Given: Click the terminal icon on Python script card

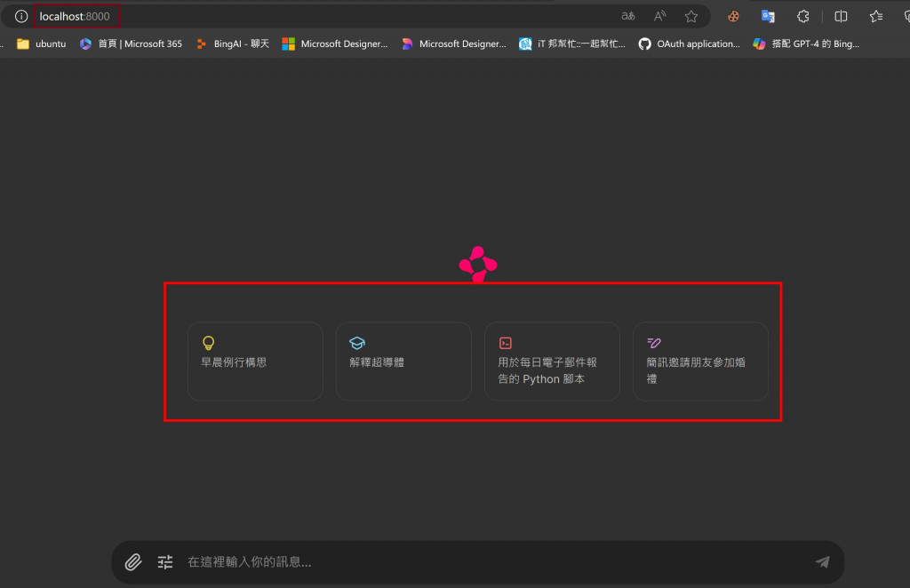Looking at the screenshot, I should click(506, 343).
